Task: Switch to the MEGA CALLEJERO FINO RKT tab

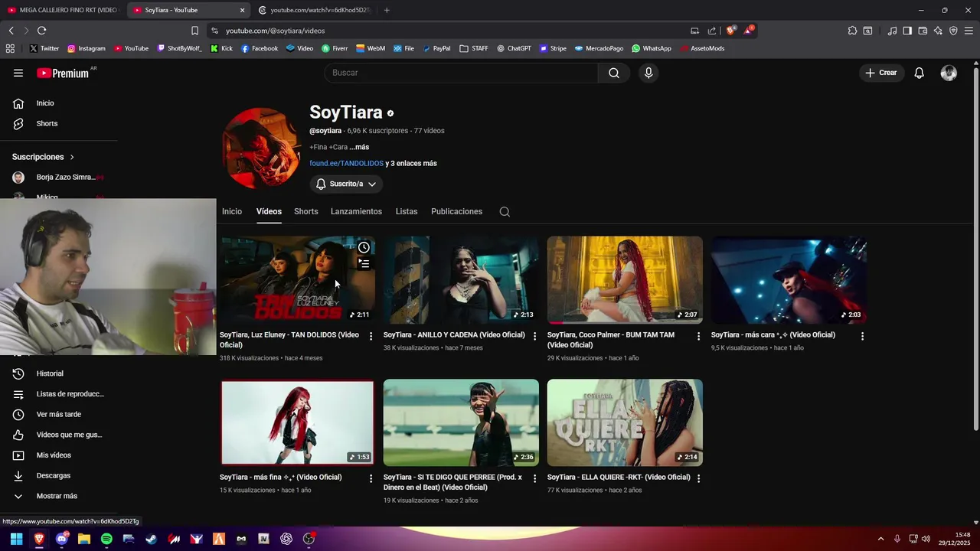Action: 63,10
